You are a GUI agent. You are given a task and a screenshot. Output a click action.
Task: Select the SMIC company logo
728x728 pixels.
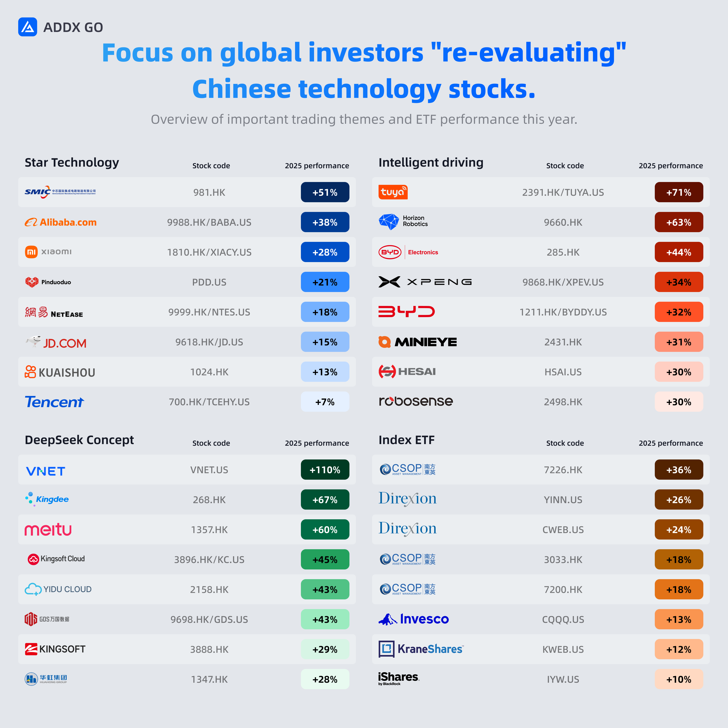pyautogui.click(x=60, y=192)
